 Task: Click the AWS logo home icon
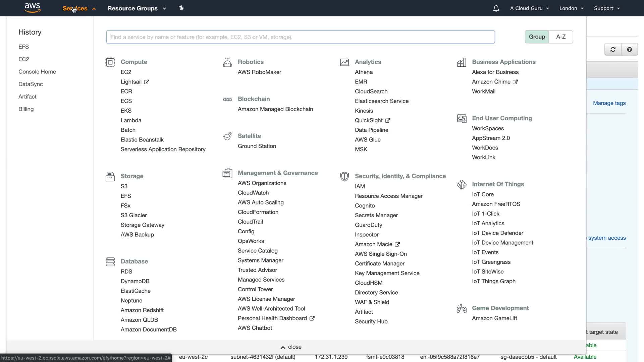tap(33, 8)
